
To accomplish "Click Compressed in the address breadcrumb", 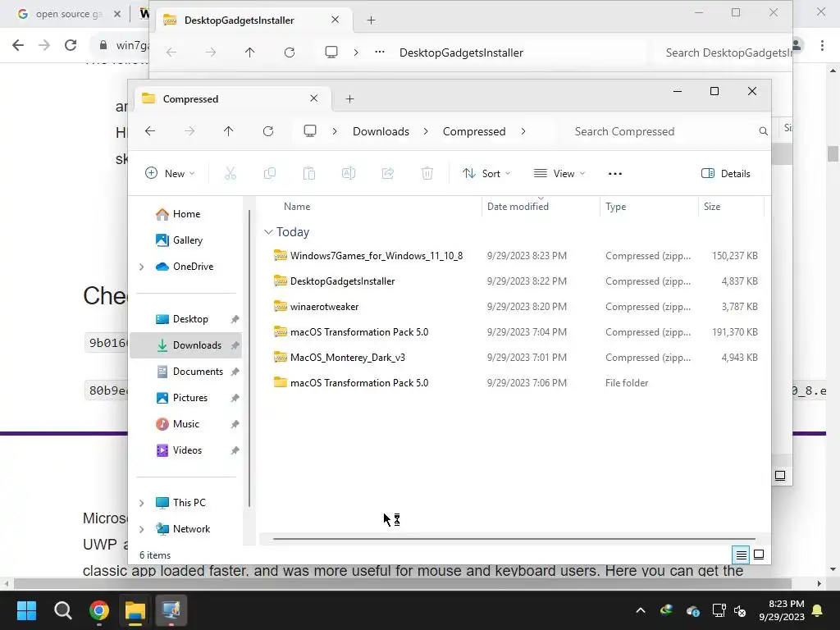I will [474, 131].
